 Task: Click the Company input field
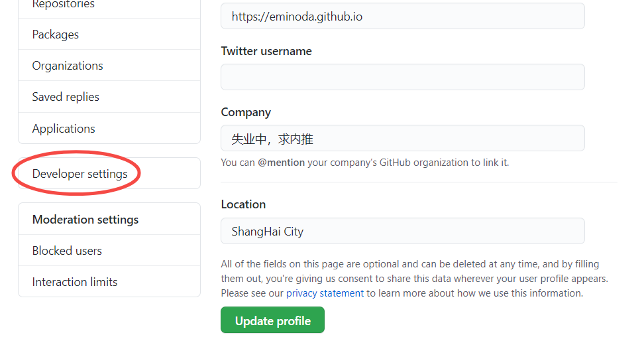coord(403,138)
